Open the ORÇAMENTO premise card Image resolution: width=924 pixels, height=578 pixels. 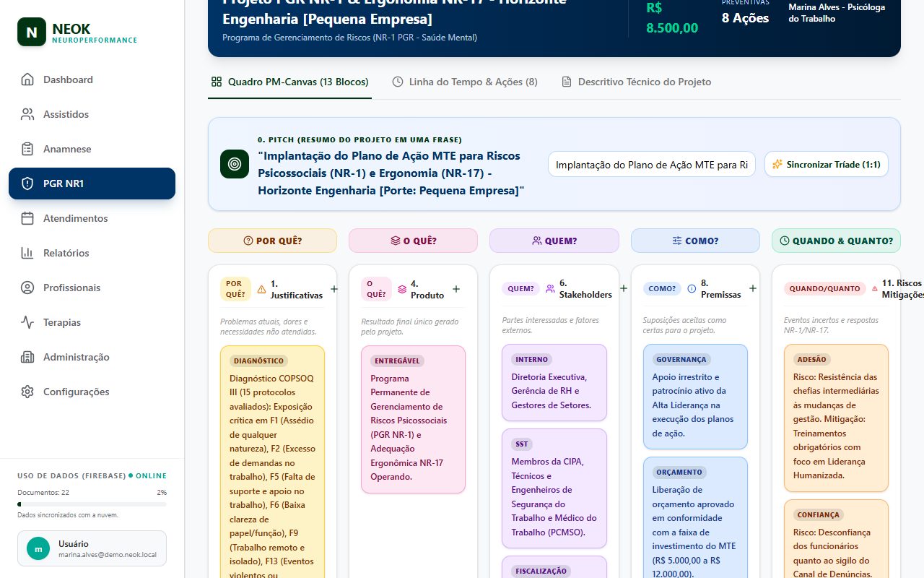click(x=695, y=517)
